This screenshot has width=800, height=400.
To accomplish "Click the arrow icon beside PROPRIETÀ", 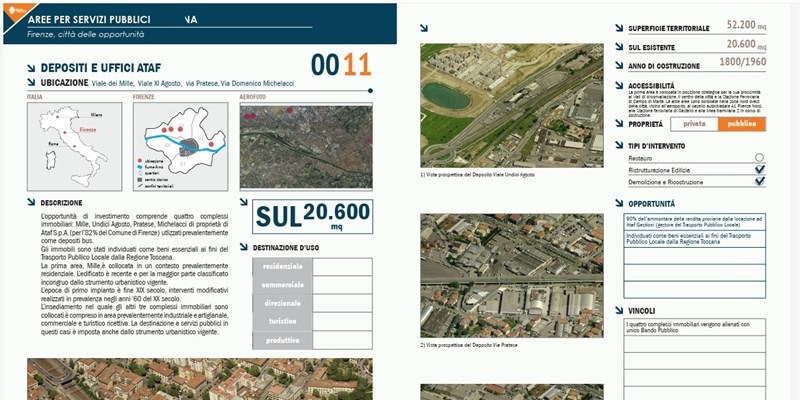I will tap(619, 123).
